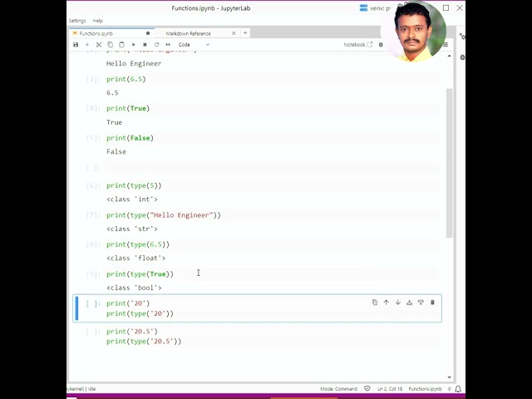
Task: Insert a cell above the active cell
Action: point(409,303)
